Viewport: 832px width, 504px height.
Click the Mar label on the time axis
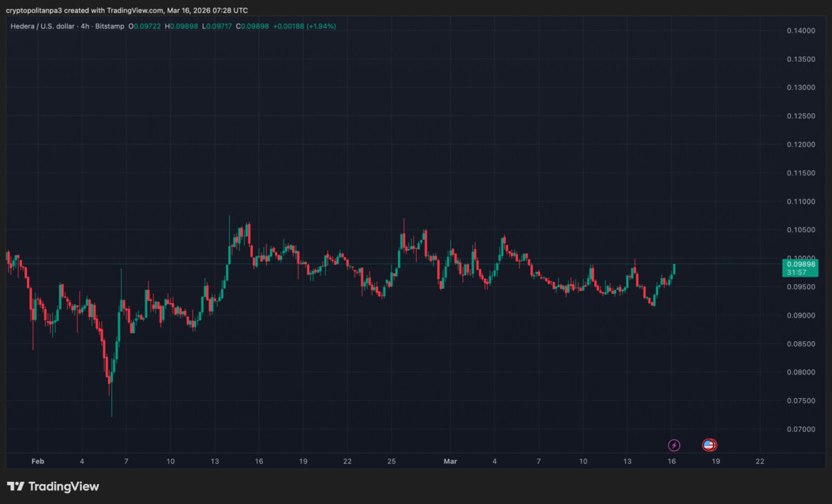(x=451, y=461)
